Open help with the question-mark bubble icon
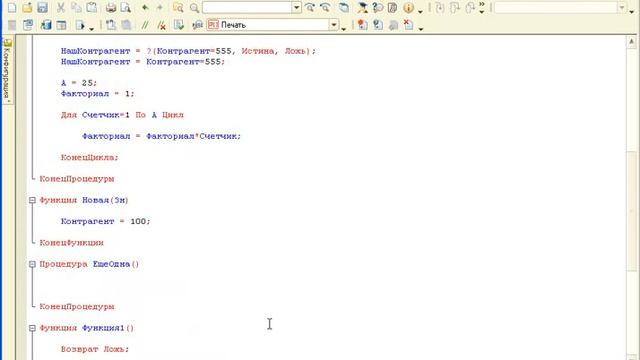 coord(378,7)
